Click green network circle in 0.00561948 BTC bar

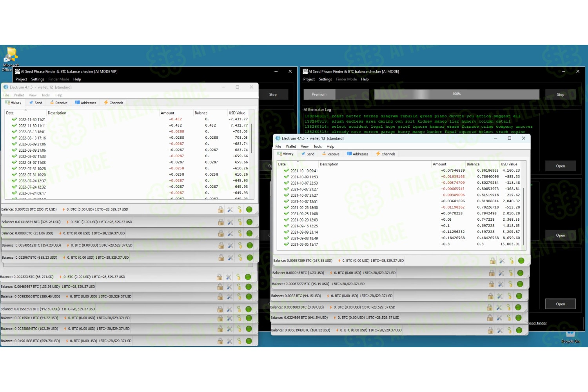[519, 330]
